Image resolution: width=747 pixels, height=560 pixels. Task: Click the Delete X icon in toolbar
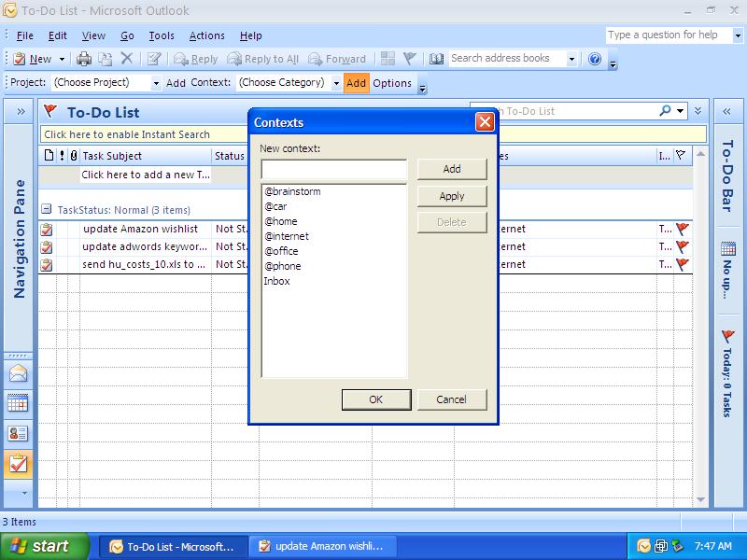tap(127, 59)
